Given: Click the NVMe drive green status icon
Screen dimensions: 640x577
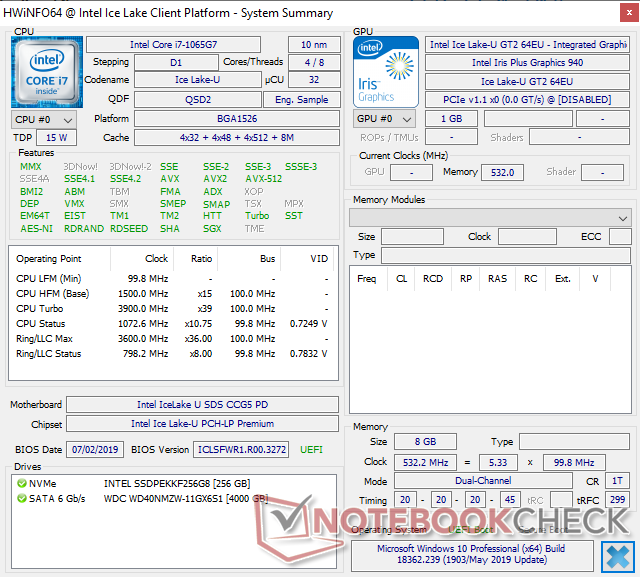Looking at the screenshot, I should click(21, 482).
